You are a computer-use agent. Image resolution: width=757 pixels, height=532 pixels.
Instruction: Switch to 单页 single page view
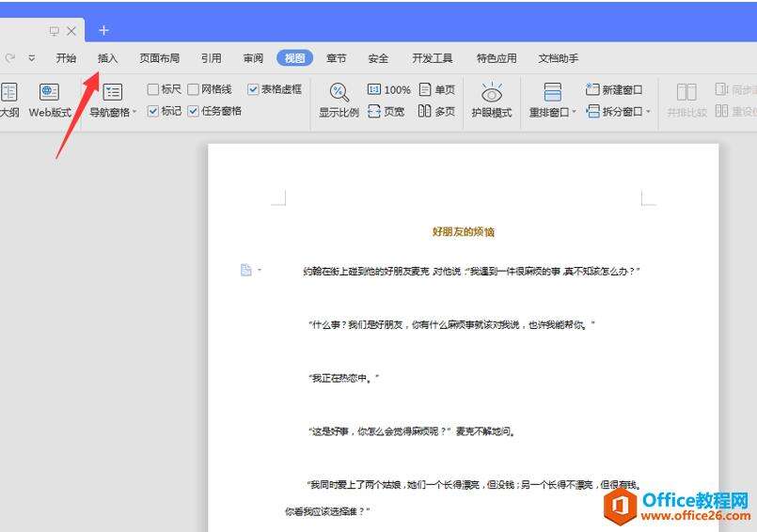click(x=437, y=90)
